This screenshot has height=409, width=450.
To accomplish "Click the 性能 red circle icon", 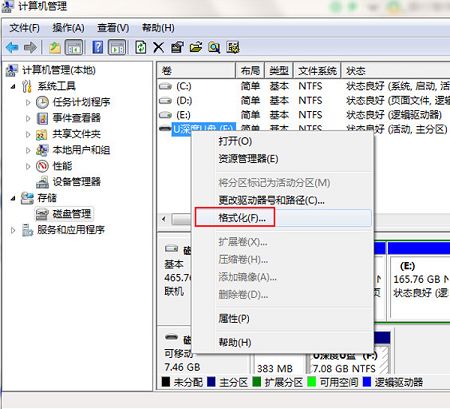I will coord(42,166).
